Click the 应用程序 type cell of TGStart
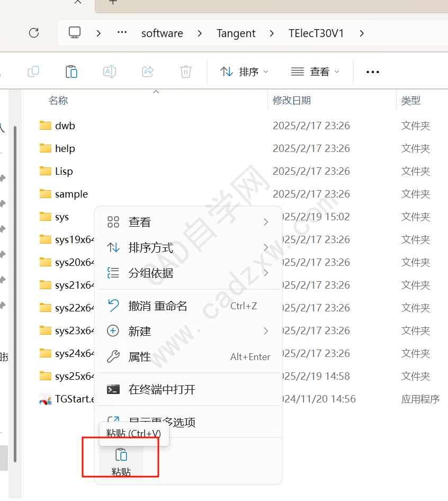Viewport: 448px width, 501px height. 420,399
